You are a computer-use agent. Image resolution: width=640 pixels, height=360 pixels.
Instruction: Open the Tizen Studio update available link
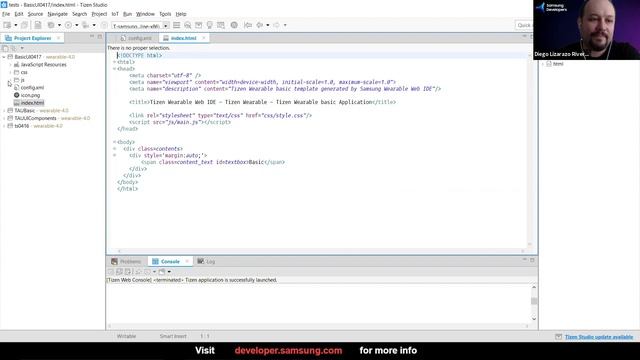tap(599, 337)
